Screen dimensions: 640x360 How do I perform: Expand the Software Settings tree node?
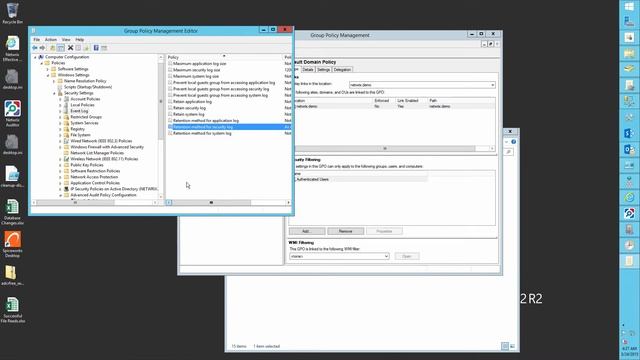click(47, 69)
